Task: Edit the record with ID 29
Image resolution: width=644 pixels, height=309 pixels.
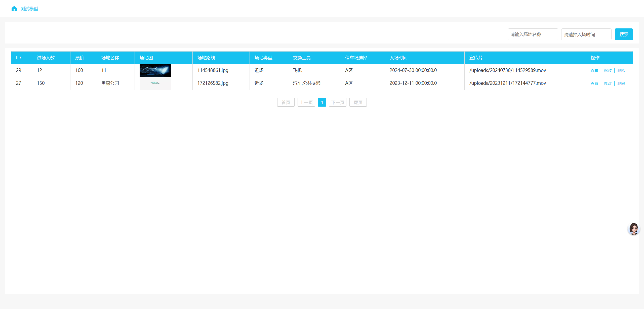Action: [x=608, y=71]
